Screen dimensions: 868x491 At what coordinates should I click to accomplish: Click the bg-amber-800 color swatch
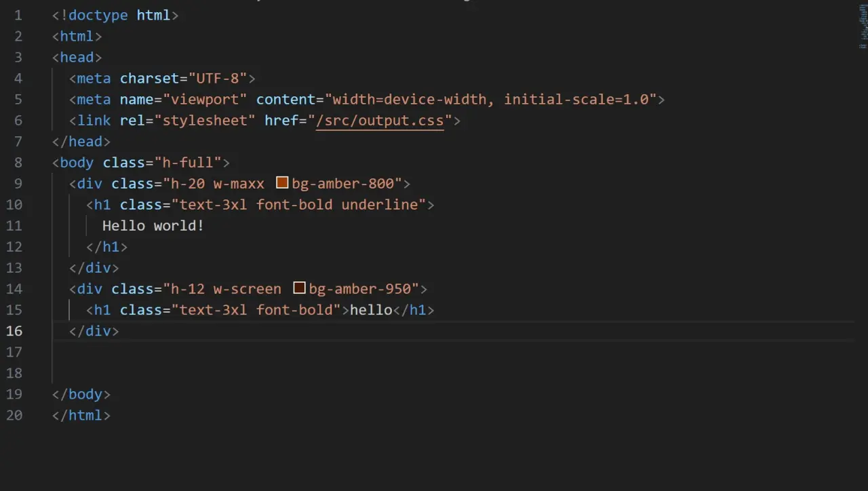coord(283,183)
